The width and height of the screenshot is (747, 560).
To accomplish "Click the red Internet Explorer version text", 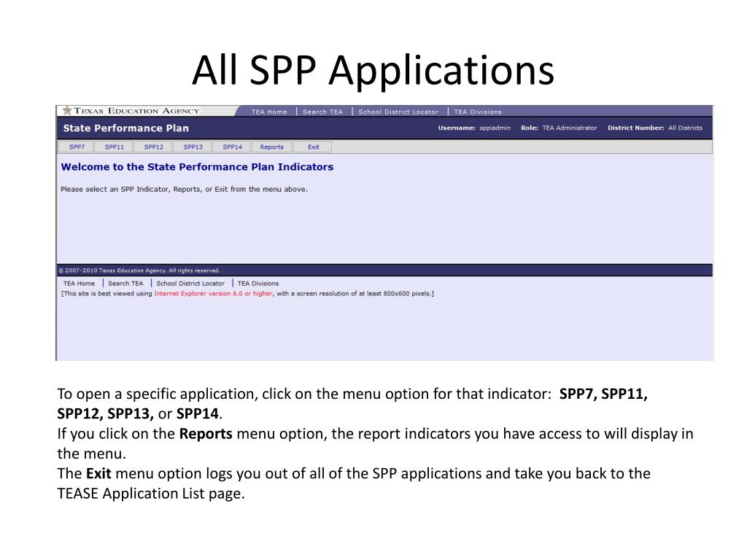I will (214, 294).
